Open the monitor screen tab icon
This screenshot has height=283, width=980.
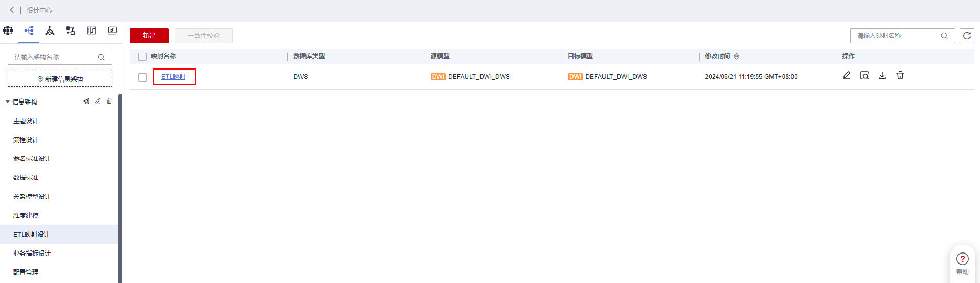tap(112, 31)
